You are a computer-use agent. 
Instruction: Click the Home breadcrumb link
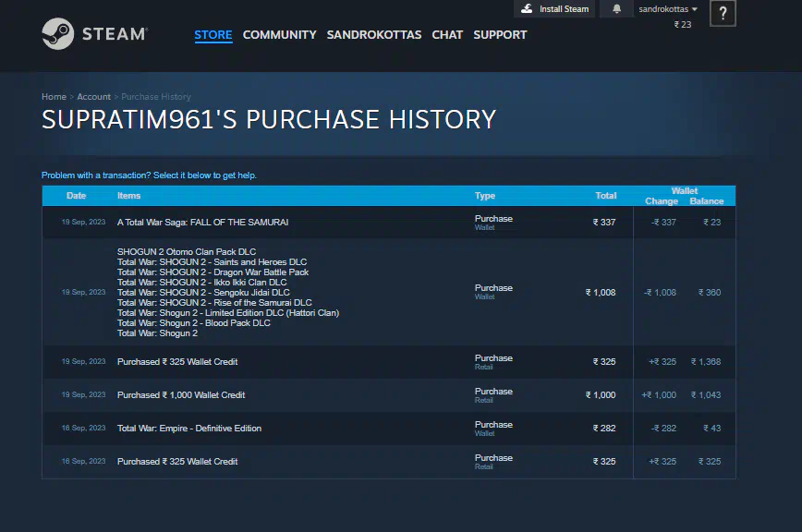coord(54,97)
